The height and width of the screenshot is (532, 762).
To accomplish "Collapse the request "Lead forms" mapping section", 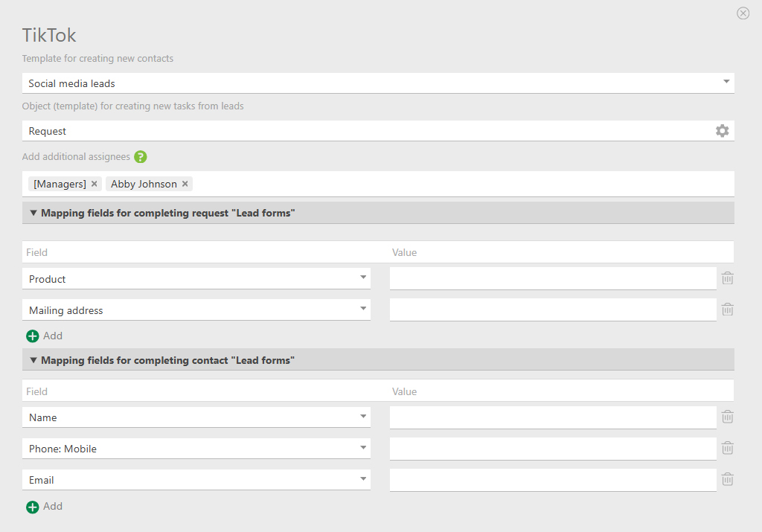I will click(x=33, y=213).
